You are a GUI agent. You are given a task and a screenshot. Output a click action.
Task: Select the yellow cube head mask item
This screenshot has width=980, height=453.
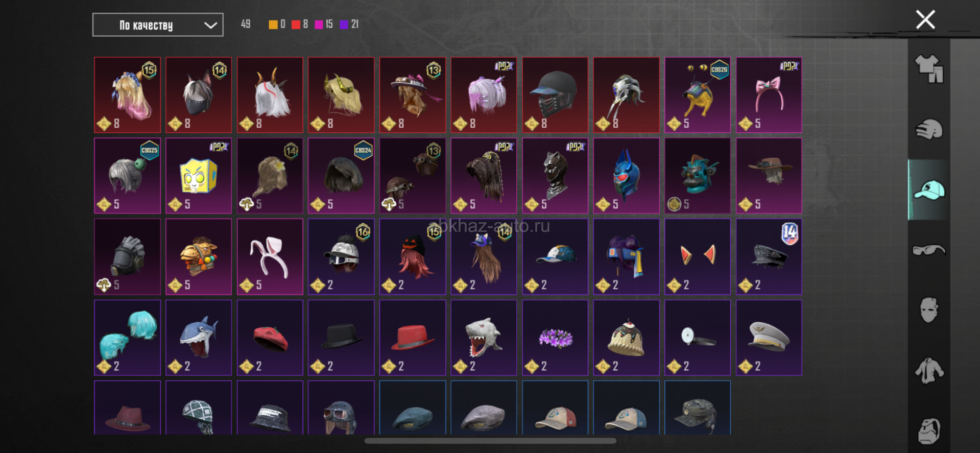(199, 176)
